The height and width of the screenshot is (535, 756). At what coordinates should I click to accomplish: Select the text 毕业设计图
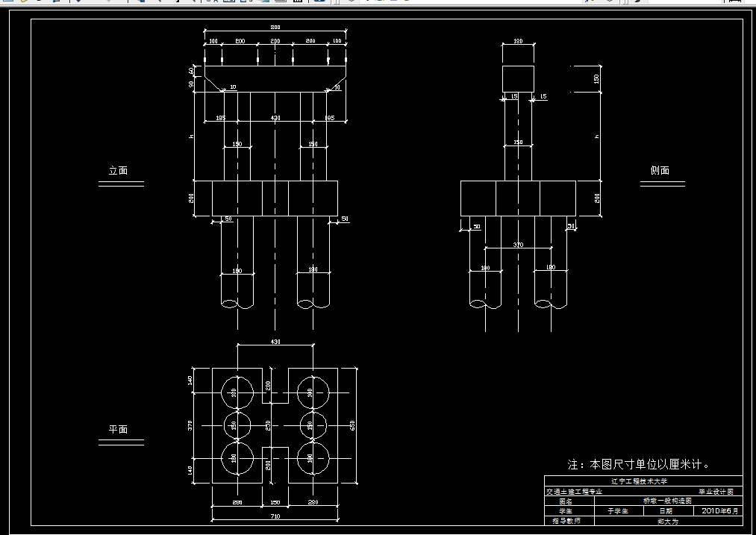[x=716, y=492]
